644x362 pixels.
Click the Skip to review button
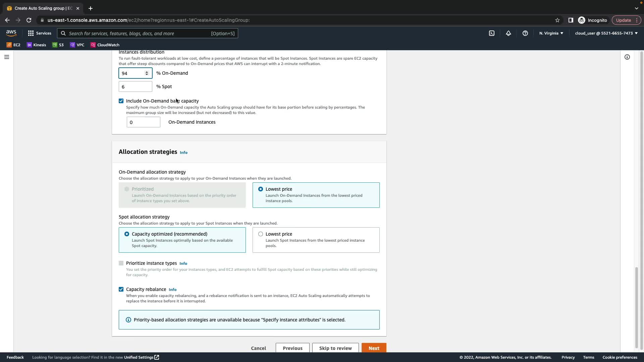[335, 348]
